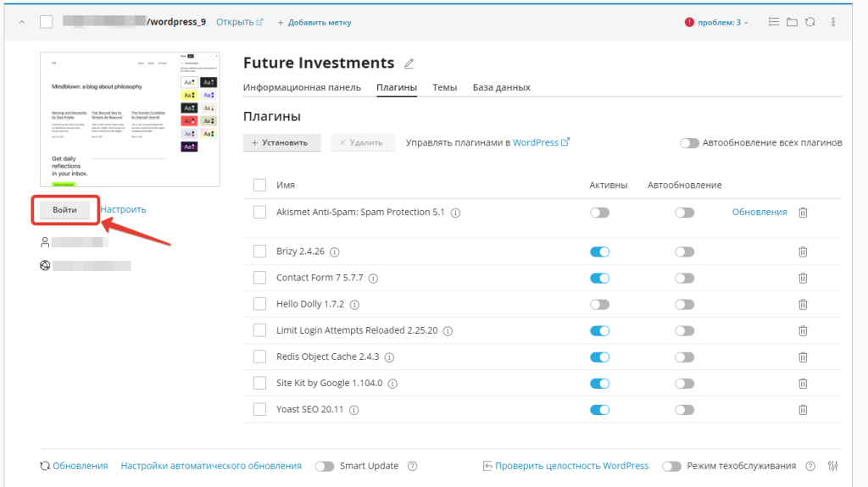Select Brizy 2.4.26 checkbox
This screenshot has height=487, width=868.
tap(259, 252)
